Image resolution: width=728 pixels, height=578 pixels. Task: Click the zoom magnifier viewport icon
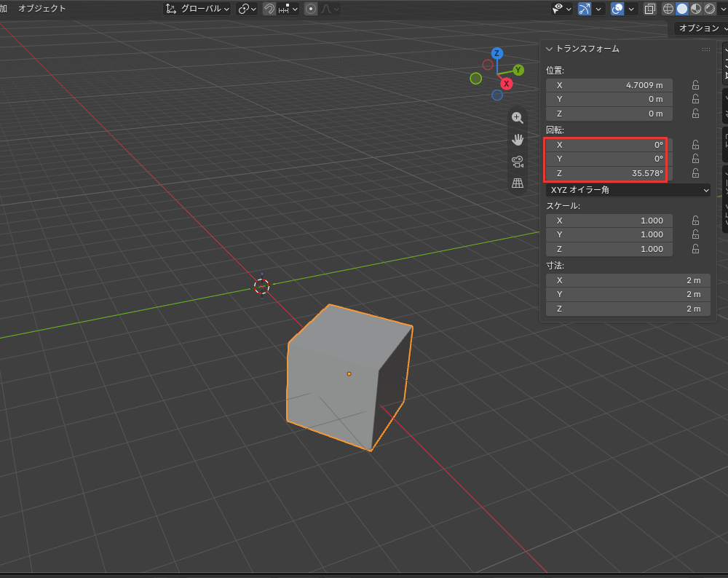pos(517,118)
